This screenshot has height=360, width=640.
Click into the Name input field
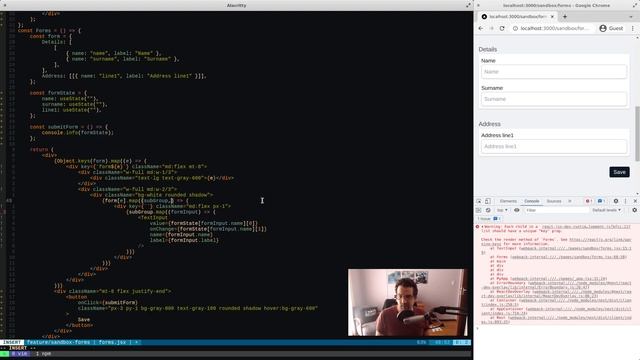click(554, 71)
